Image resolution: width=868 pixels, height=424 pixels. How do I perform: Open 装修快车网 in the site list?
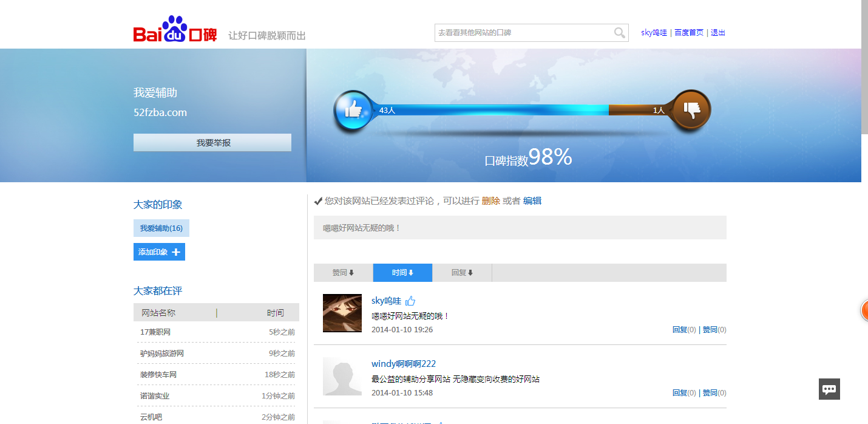pyautogui.click(x=158, y=375)
